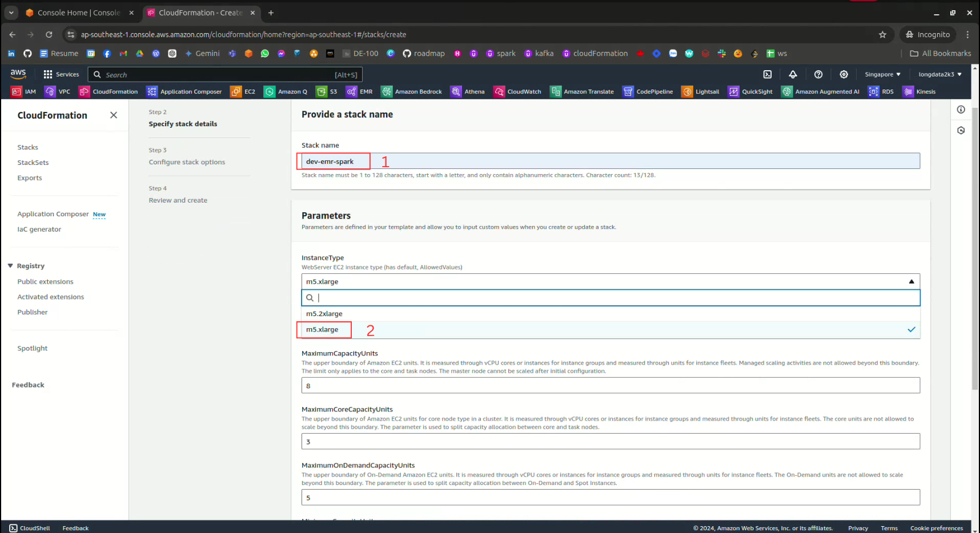Image resolution: width=980 pixels, height=533 pixels.
Task: Click the AWS logo home icon
Action: (18, 74)
